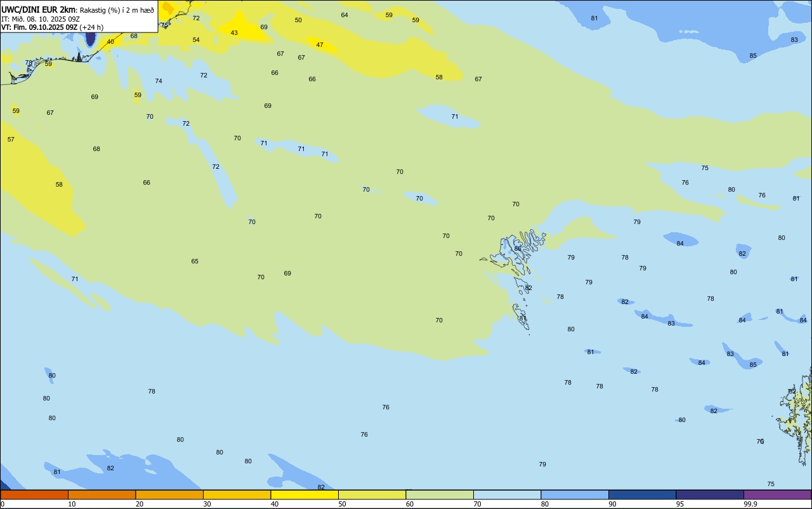Image resolution: width=812 pixels, height=509 pixels.
Task: Click the "Rakastig (%) í 2 m hæð" label
Action: tap(117, 10)
